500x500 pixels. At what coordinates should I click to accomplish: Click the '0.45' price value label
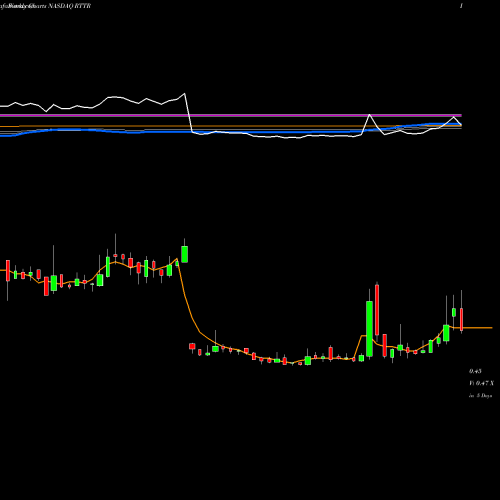(475, 371)
